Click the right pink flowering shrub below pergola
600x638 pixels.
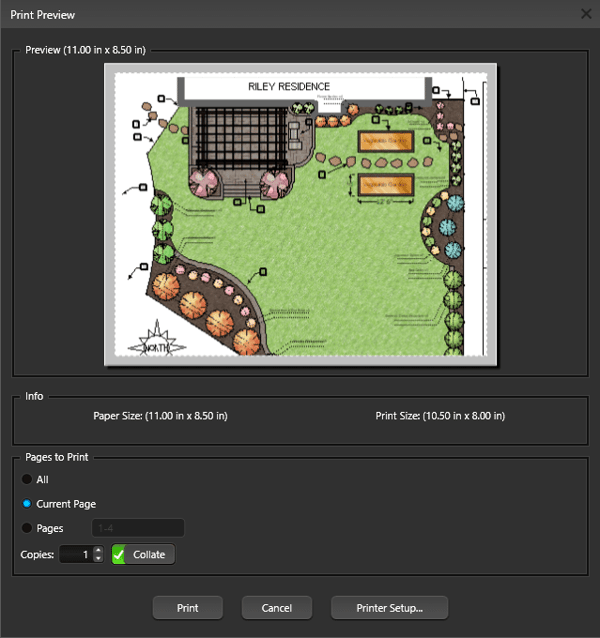pos(276,184)
